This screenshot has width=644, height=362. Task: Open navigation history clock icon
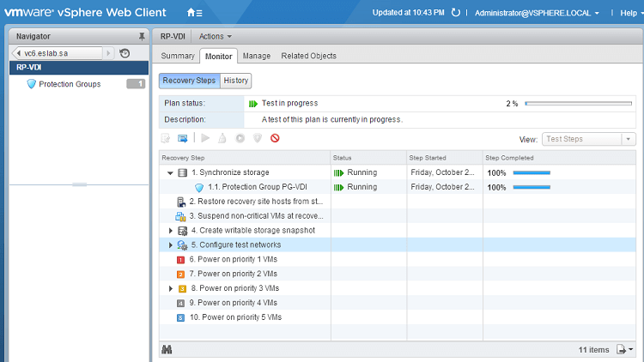pyautogui.click(x=125, y=53)
